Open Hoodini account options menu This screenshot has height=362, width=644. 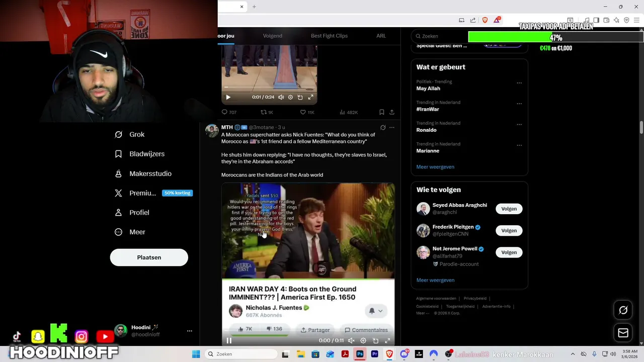(190, 331)
